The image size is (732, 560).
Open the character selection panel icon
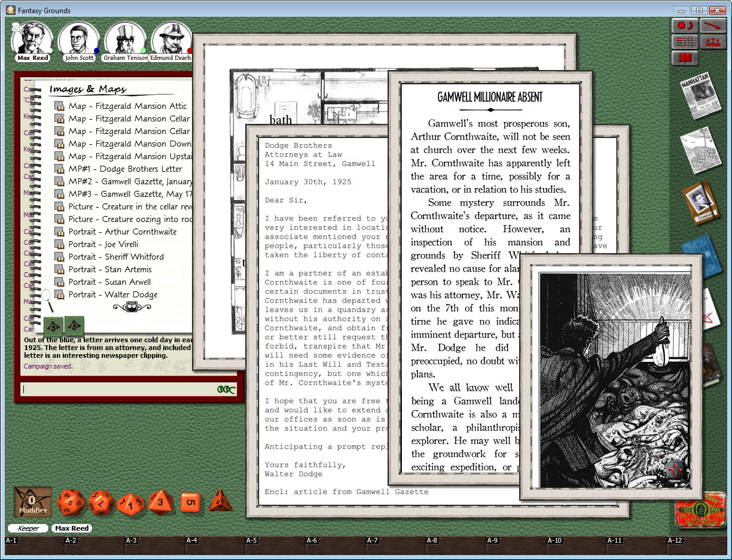coord(713,42)
